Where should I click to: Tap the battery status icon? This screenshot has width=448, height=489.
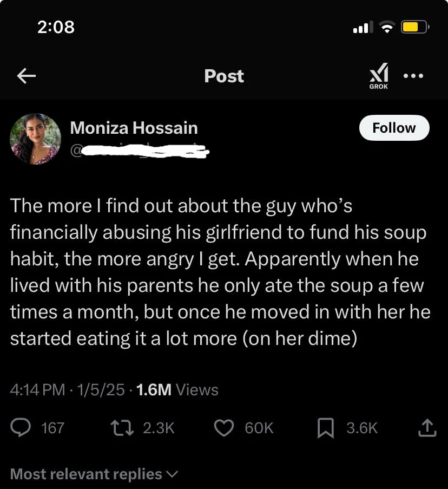click(415, 27)
